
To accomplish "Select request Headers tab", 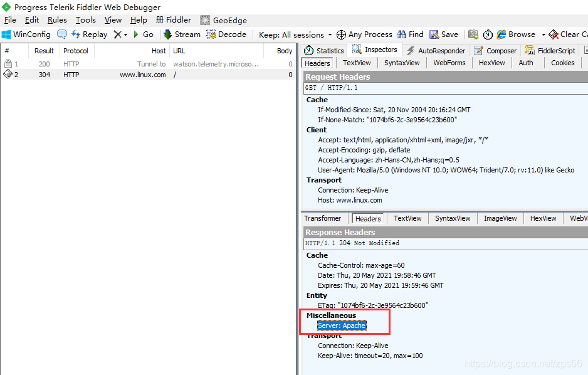I will (x=317, y=63).
